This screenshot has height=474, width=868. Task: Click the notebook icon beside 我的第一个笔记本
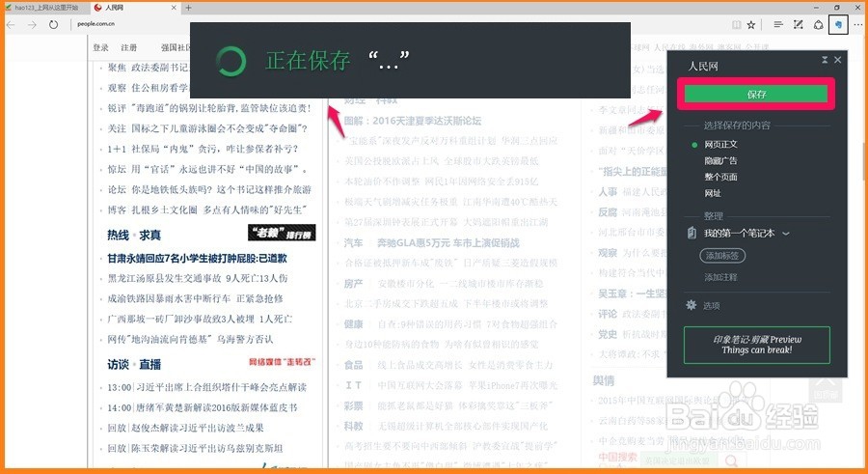[692, 233]
